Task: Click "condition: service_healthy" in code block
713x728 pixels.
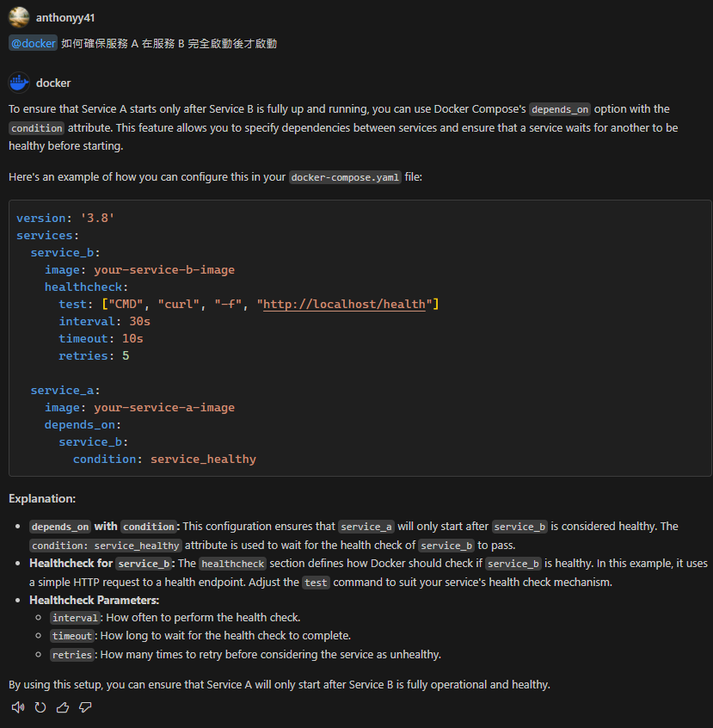Action: 164,459
